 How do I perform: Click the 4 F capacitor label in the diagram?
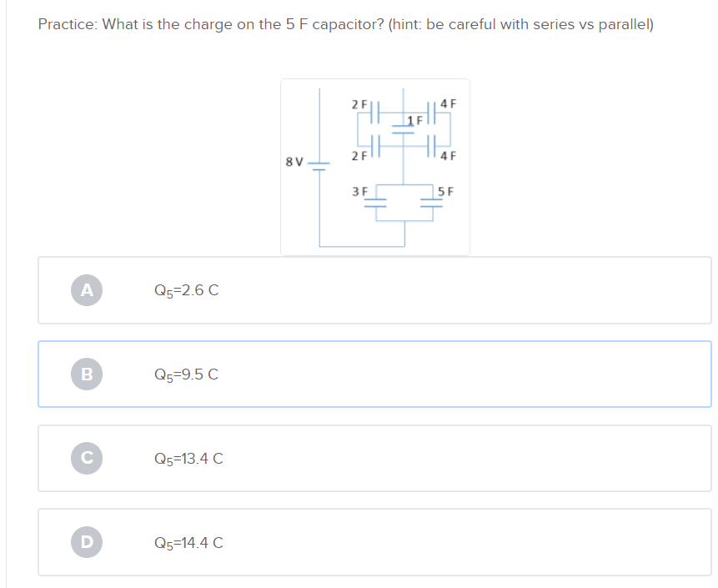447,102
